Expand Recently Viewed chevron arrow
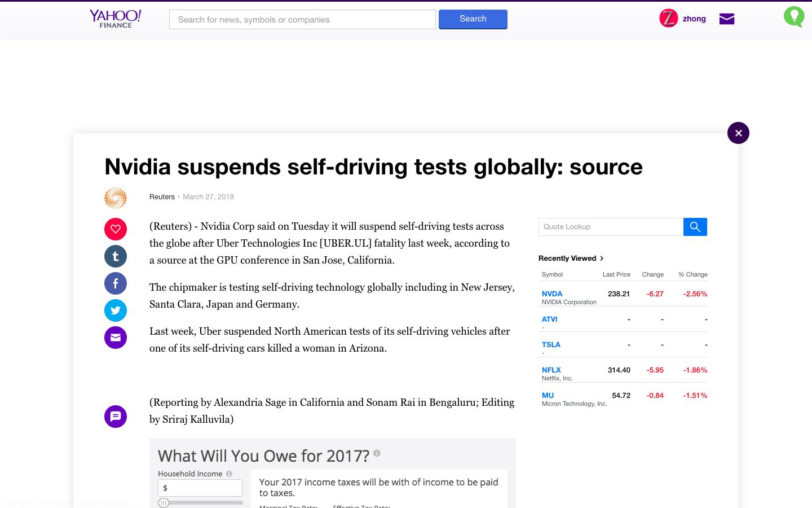Viewport: 812px width, 508px height. click(x=602, y=259)
